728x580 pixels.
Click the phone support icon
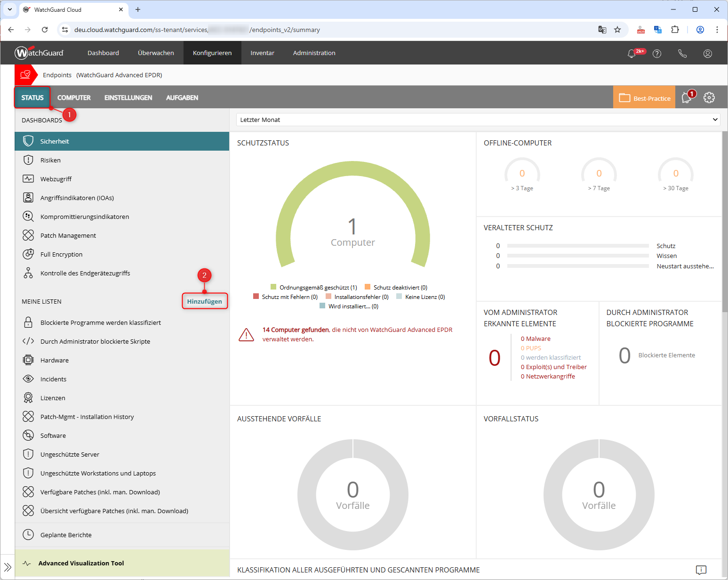(x=682, y=54)
